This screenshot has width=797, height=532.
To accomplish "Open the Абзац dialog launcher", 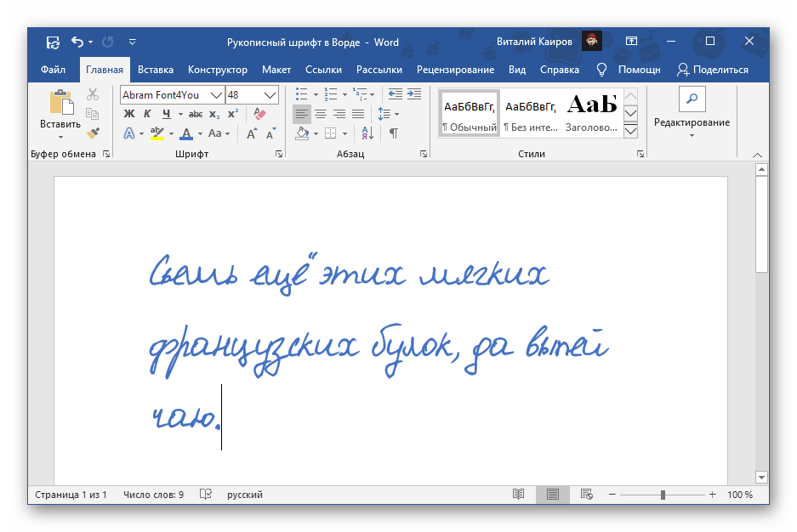I will coord(424,154).
